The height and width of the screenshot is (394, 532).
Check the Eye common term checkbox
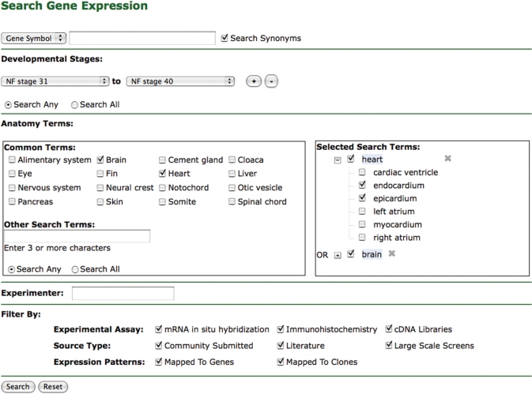pyautogui.click(x=12, y=174)
